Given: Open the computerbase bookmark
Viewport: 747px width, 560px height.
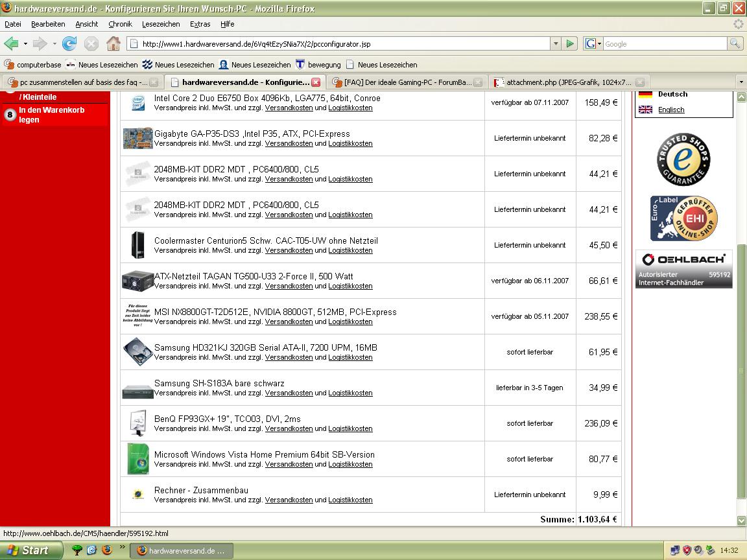Looking at the screenshot, I should pyautogui.click(x=32, y=65).
